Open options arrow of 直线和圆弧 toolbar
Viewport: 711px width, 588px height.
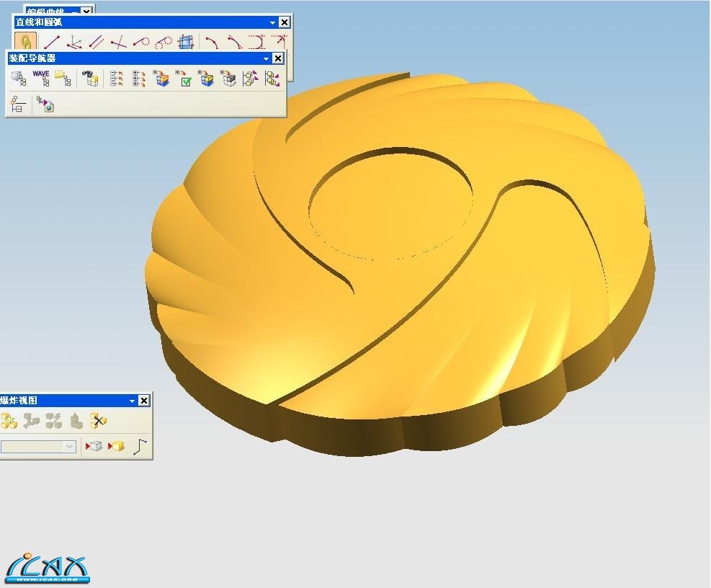272,22
